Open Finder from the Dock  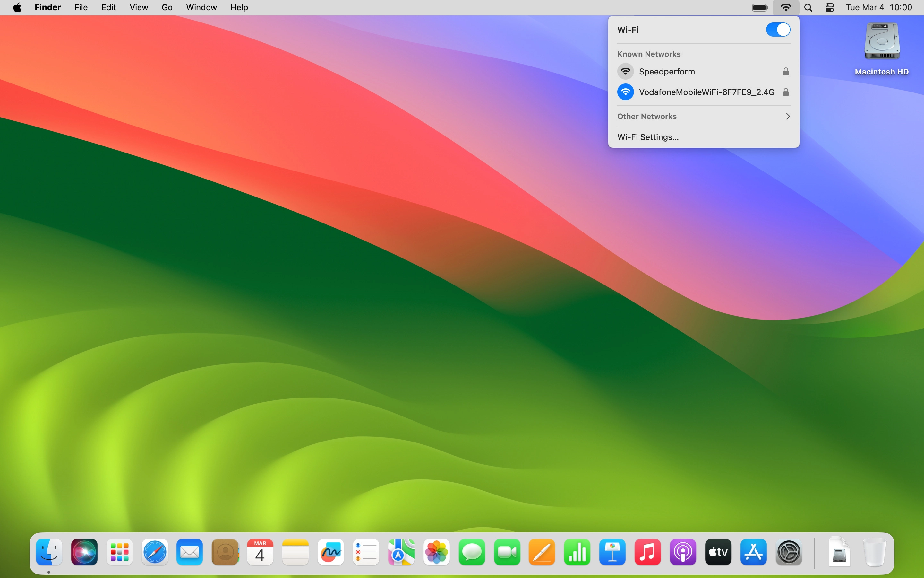coord(49,552)
